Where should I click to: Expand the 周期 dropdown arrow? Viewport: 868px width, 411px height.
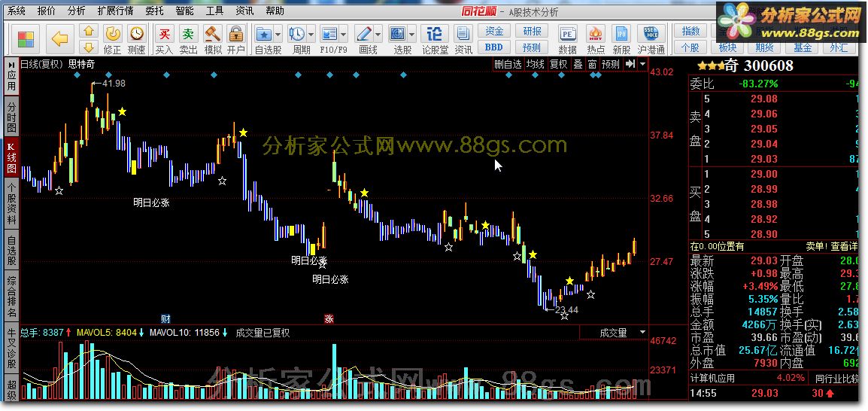(x=311, y=35)
